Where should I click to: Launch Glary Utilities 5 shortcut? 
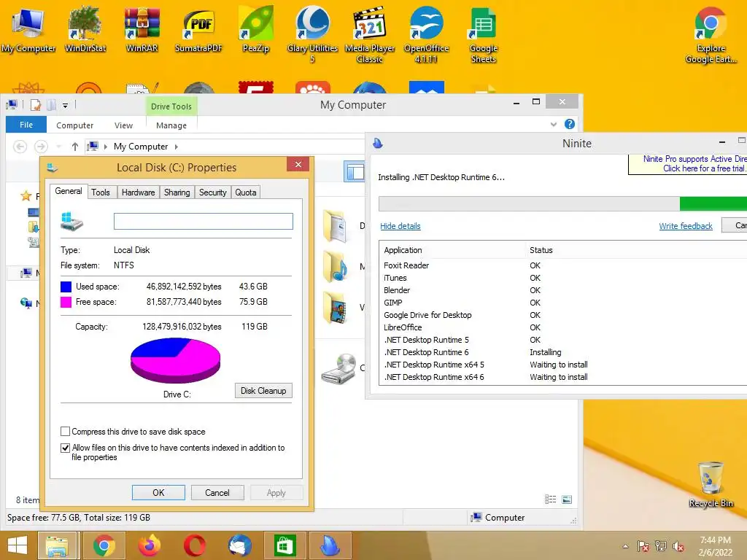(x=312, y=35)
